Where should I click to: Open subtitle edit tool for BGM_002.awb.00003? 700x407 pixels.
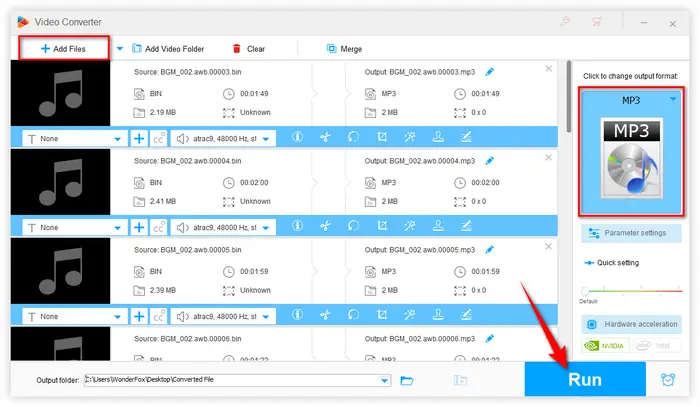coord(466,137)
